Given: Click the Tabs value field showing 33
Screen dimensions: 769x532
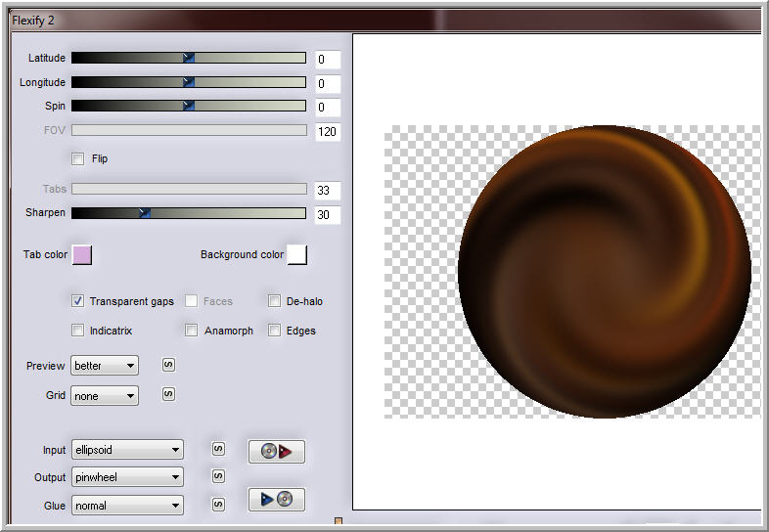Looking at the screenshot, I should pyautogui.click(x=327, y=191).
